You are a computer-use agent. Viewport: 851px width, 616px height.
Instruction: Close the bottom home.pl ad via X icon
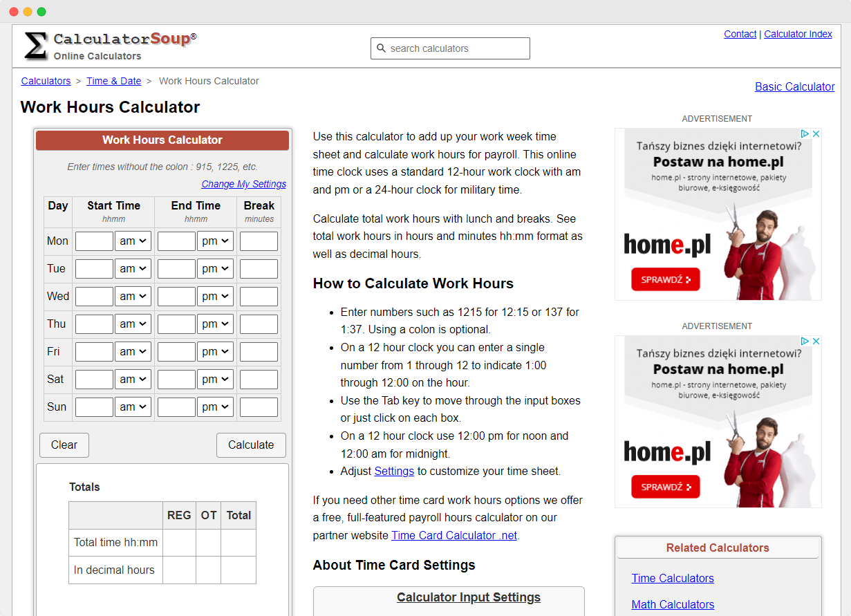click(816, 342)
